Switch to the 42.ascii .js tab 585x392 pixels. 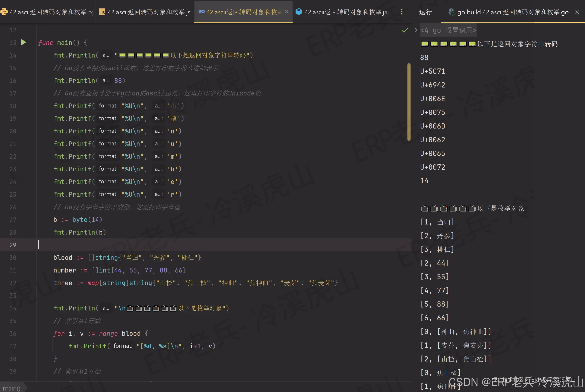tap(149, 12)
